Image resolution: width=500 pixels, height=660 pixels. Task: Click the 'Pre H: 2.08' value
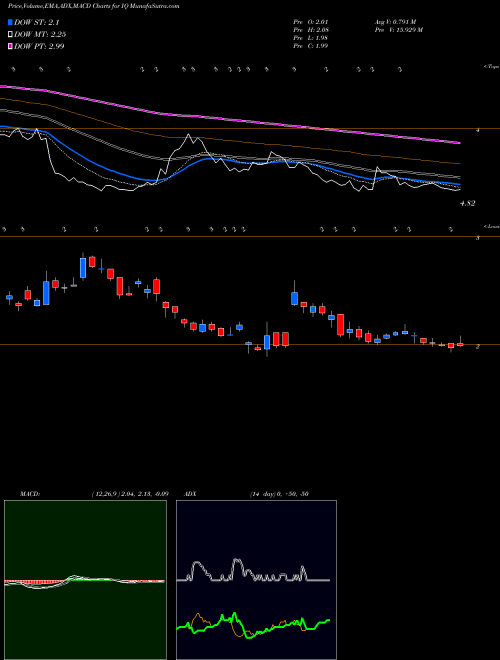click(311, 30)
